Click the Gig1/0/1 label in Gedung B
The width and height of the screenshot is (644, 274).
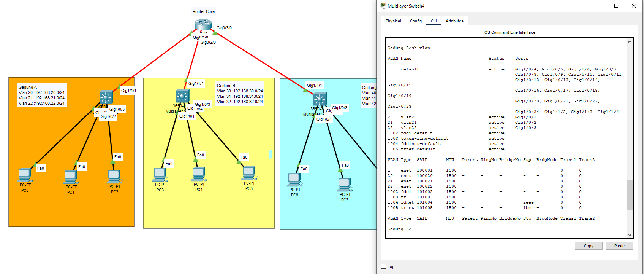pos(187,116)
